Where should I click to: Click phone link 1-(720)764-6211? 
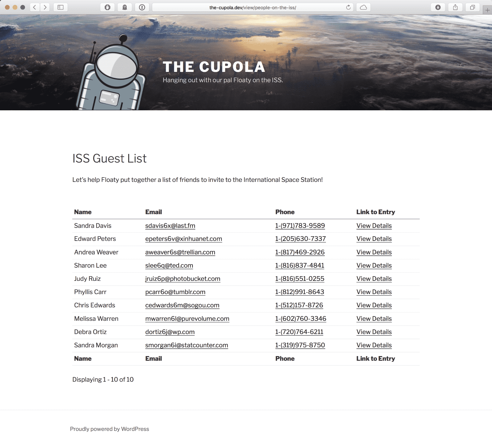click(x=299, y=332)
